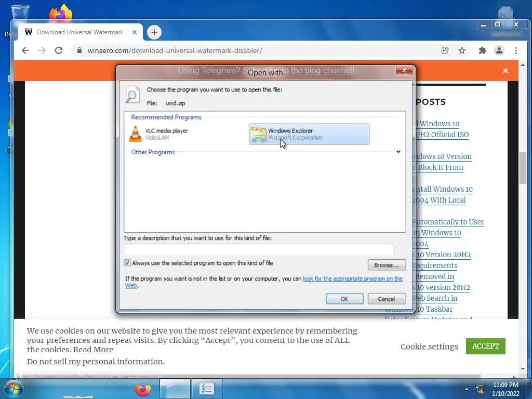Image resolution: width=532 pixels, height=399 pixels.
Task: Reload the winaero page
Action: click(x=59, y=50)
